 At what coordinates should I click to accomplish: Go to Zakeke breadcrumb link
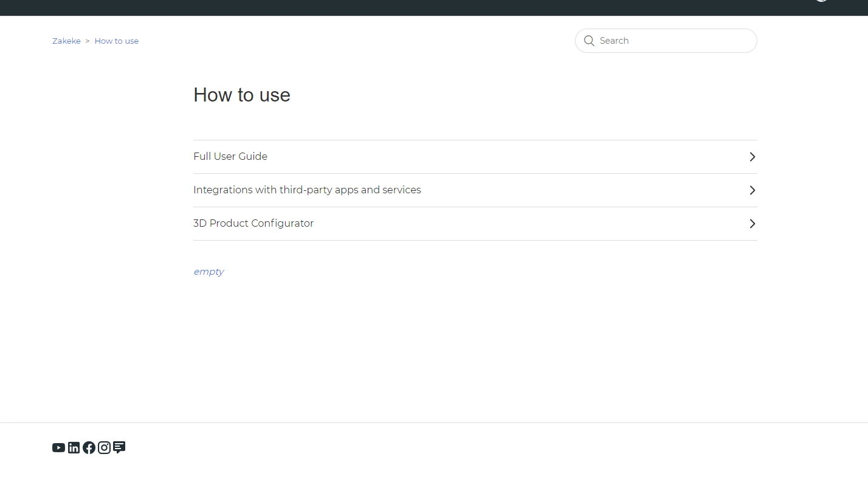66,41
